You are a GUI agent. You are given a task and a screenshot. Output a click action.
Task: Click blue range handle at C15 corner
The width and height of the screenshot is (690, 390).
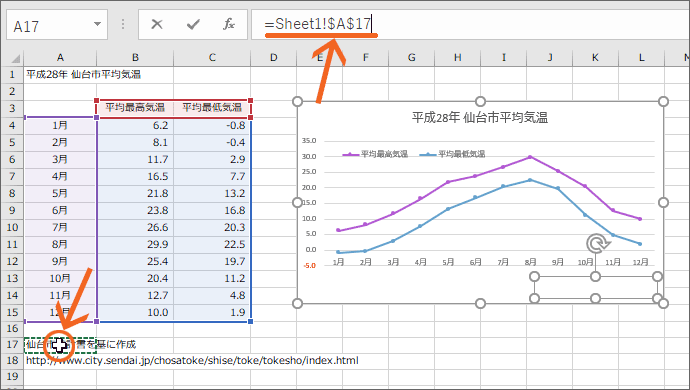pyautogui.click(x=250, y=322)
